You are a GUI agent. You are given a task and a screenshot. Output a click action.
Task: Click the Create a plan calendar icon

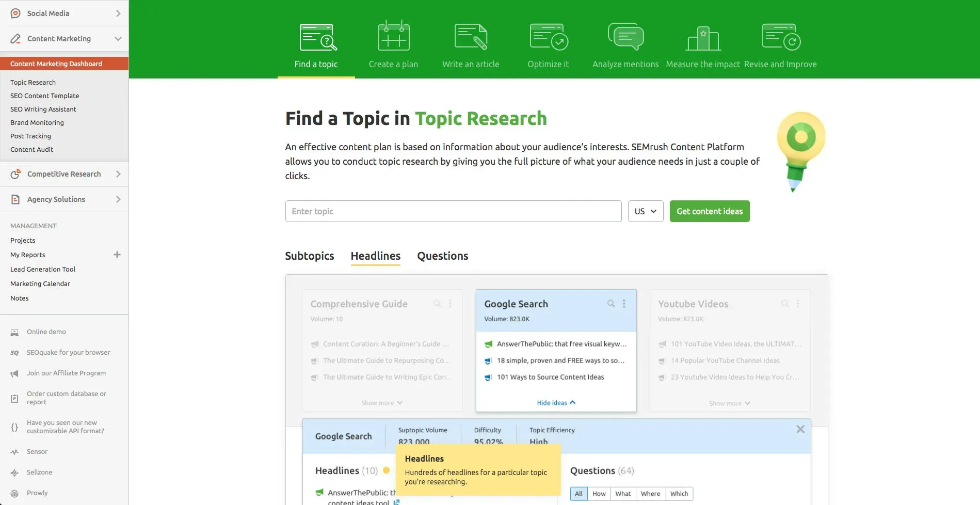click(393, 36)
